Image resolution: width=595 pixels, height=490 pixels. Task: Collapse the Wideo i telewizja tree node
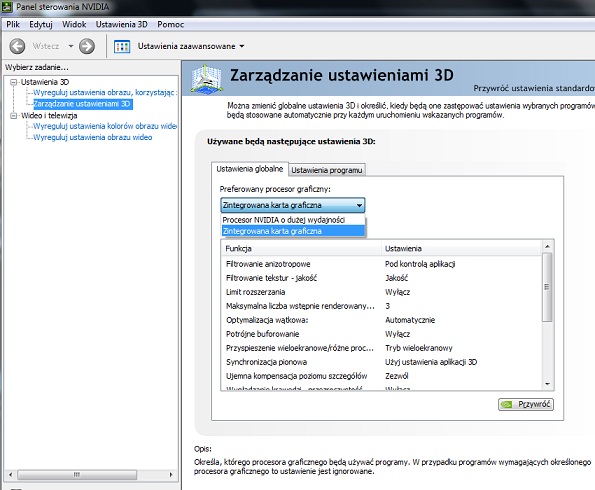14,115
